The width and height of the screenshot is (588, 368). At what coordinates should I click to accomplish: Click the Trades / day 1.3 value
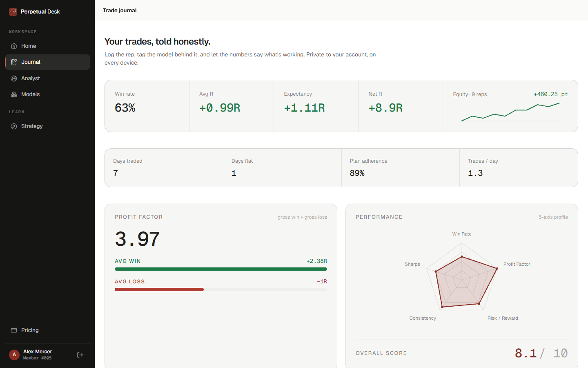tap(475, 173)
